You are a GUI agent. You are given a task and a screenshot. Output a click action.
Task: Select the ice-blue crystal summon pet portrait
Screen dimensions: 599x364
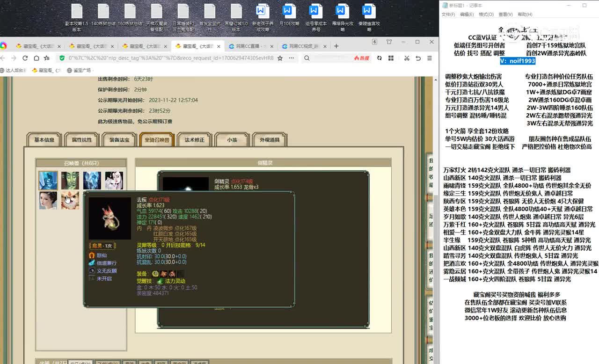click(92, 180)
